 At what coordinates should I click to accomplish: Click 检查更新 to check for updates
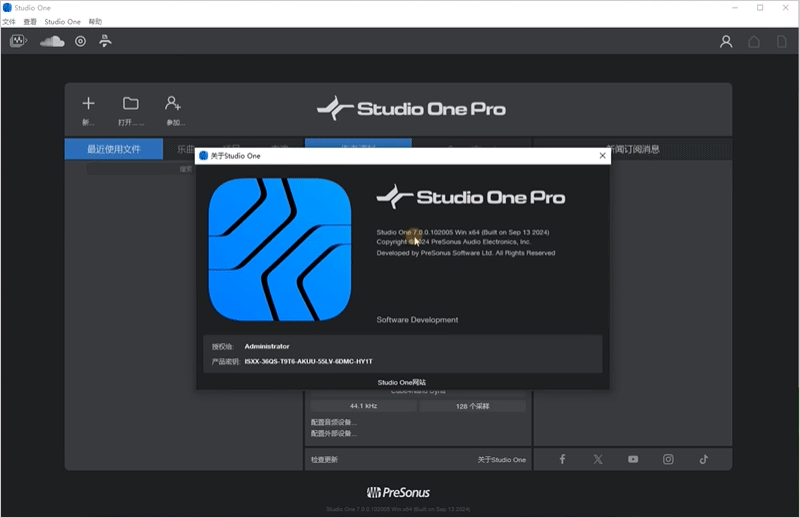324,460
